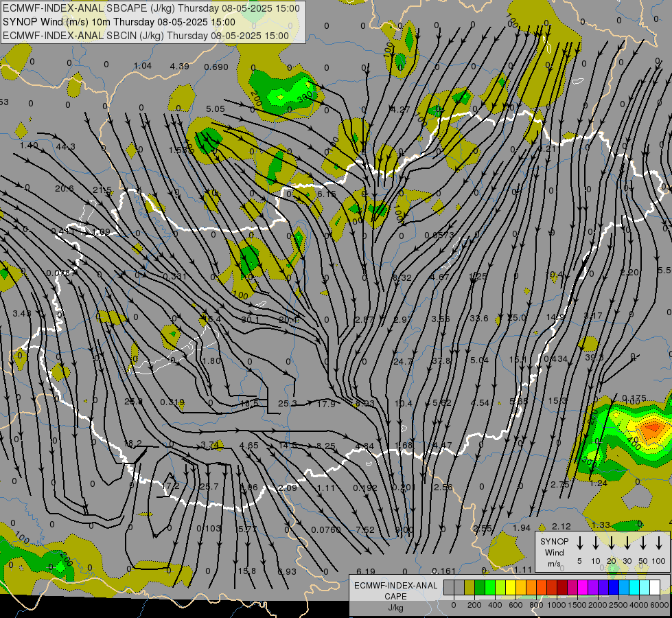Click the 25.7 value on the map

(x=209, y=486)
